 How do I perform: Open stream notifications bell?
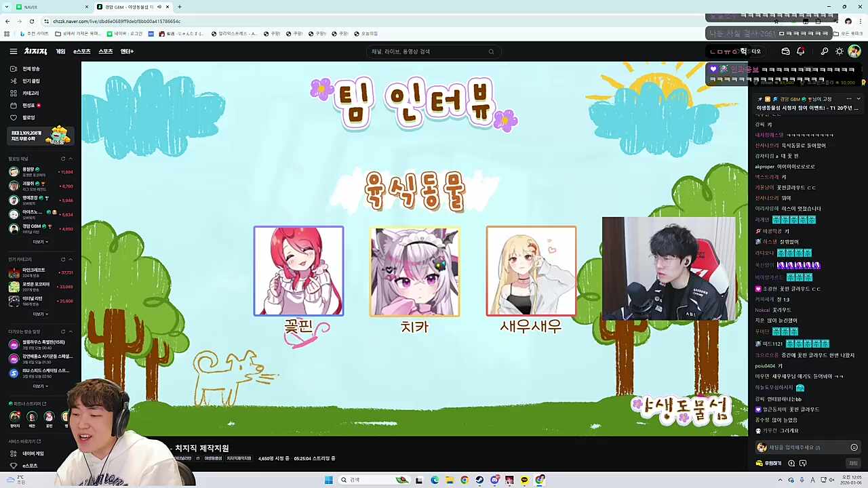click(x=801, y=51)
